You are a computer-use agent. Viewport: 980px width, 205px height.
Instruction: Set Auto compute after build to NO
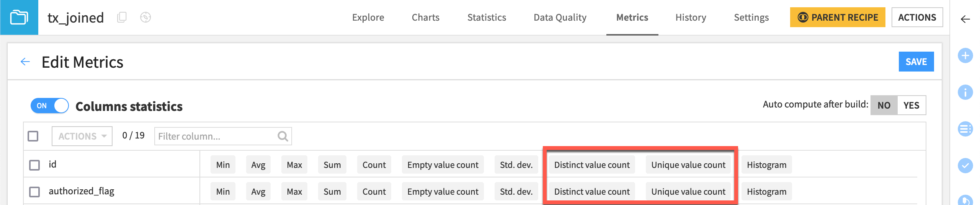(884, 105)
